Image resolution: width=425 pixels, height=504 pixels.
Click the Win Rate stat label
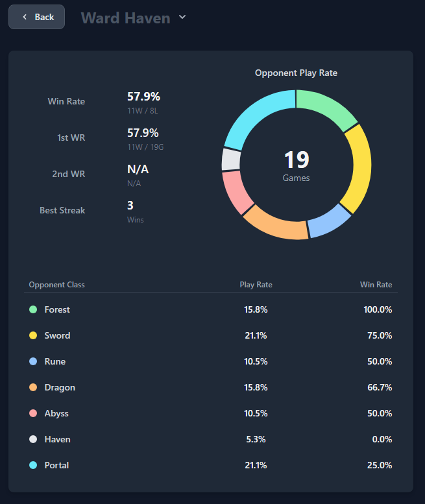[66, 101]
